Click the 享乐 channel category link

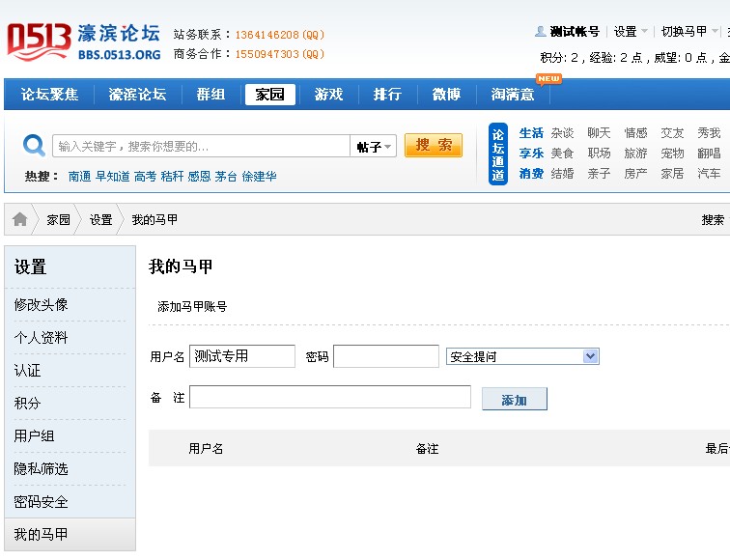[x=531, y=154]
